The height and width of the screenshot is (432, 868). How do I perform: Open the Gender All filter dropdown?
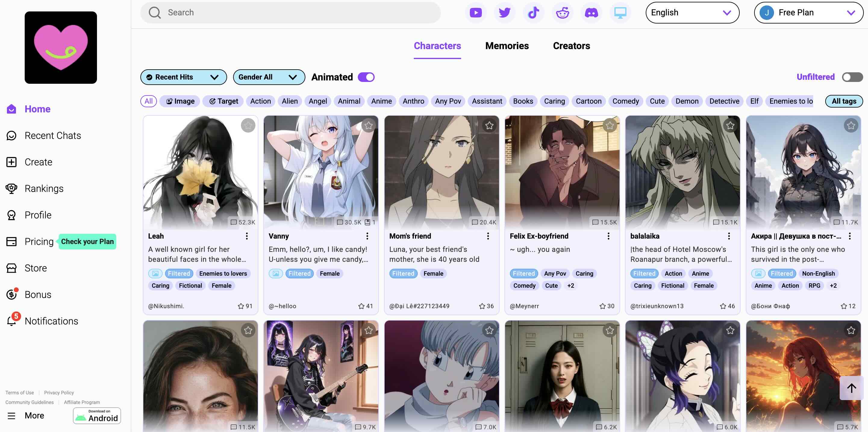point(269,77)
